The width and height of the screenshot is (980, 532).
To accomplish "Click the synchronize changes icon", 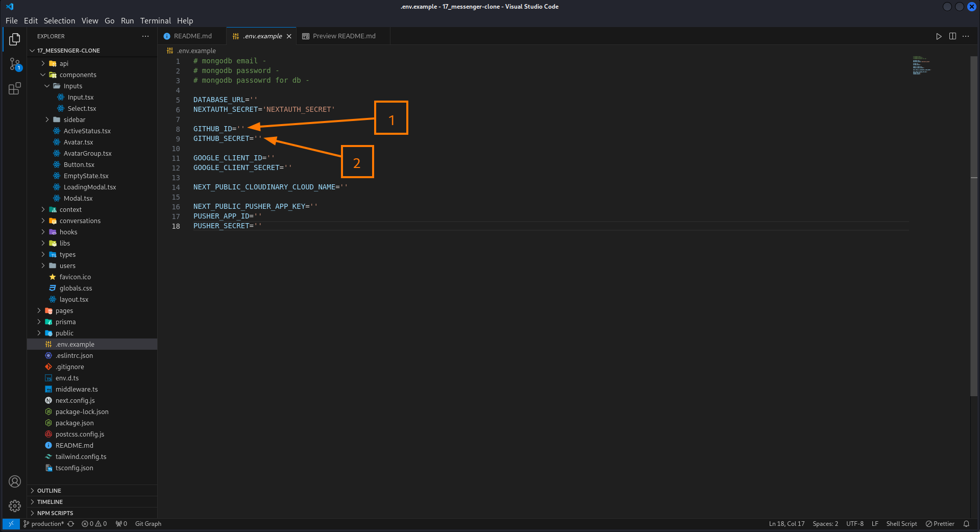I will [x=70, y=524].
